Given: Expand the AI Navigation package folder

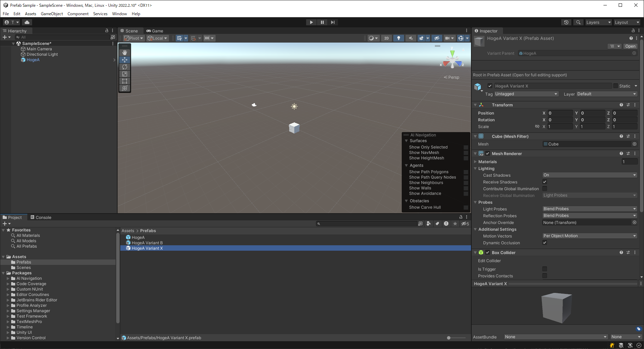Looking at the screenshot, I should coord(8,278).
